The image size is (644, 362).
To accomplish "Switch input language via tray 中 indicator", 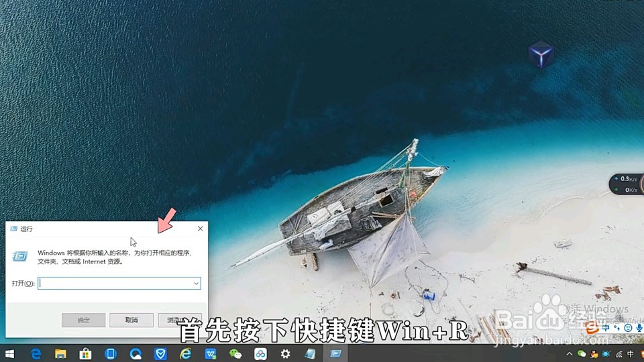I will tap(631, 354).
